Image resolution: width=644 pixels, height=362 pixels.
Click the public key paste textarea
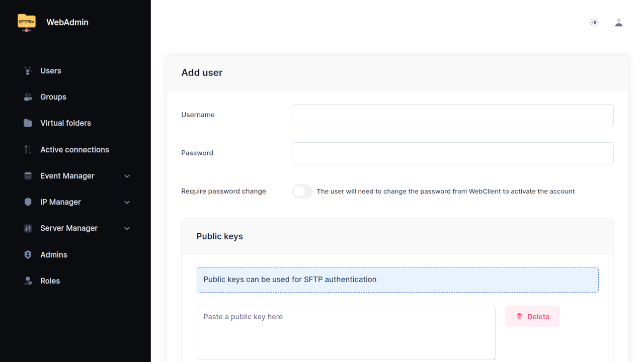[x=346, y=333]
